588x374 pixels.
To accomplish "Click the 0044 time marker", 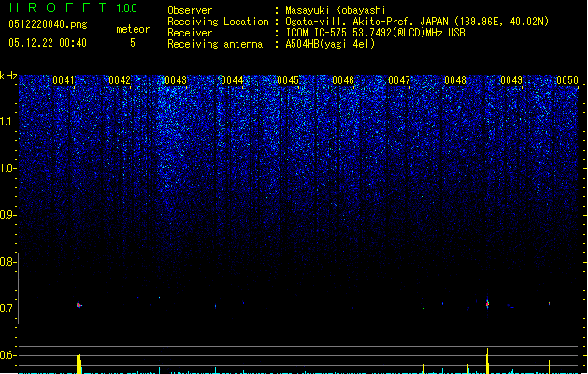I will tap(232, 80).
